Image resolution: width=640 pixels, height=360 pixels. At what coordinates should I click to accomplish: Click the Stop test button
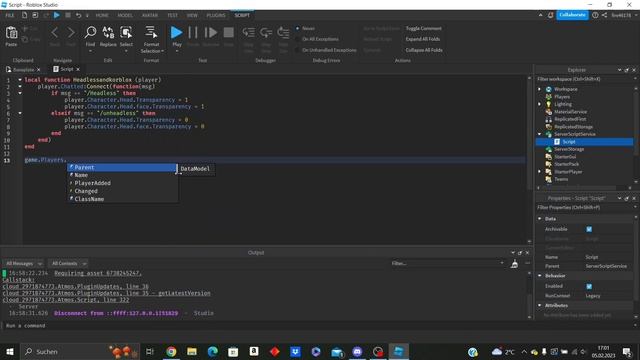pyautogui.click(x=229, y=33)
